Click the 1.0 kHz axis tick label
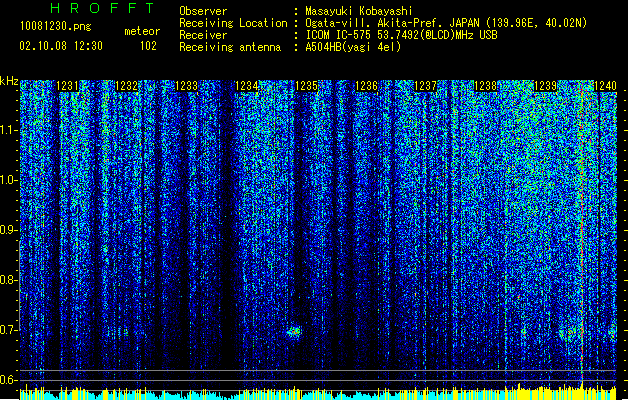This screenshot has width=629, height=400. (8, 180)
